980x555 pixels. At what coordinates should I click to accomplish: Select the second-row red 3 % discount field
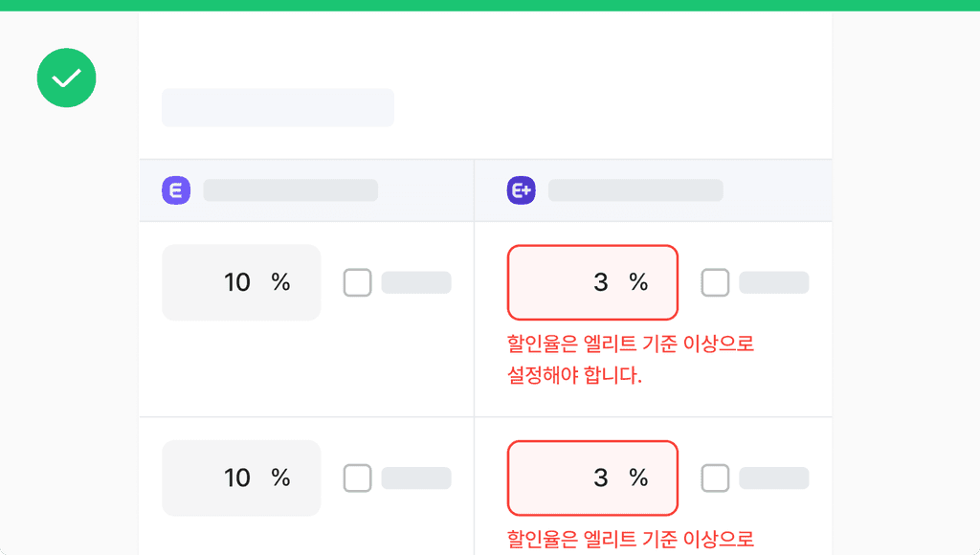[592, 477]
